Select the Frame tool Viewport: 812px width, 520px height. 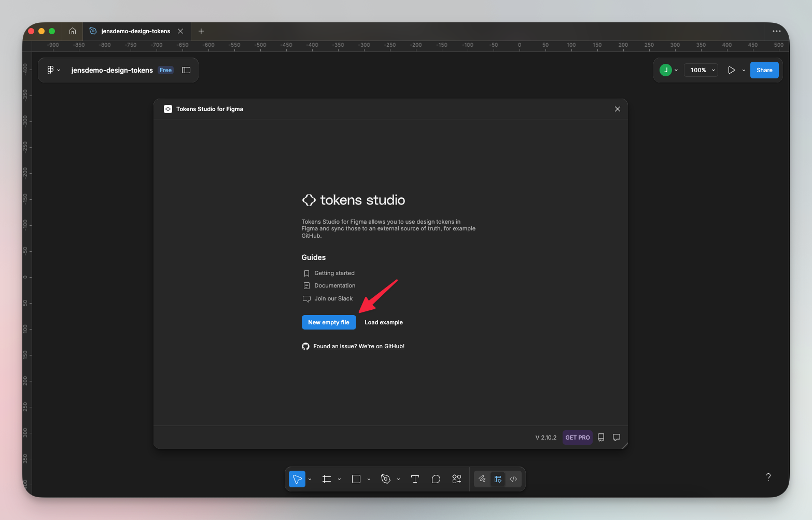click(x=327, y=479)
